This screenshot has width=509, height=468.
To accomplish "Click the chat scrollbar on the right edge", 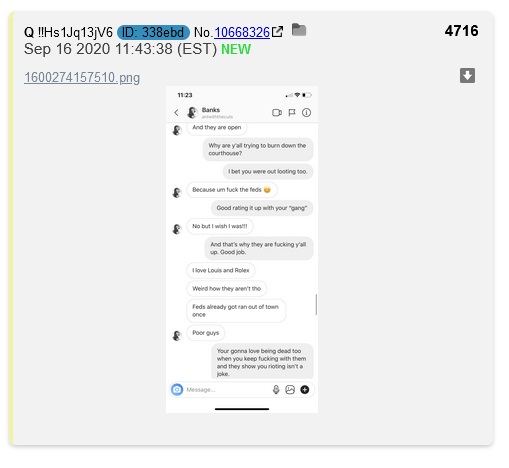I will pos(316,304).
